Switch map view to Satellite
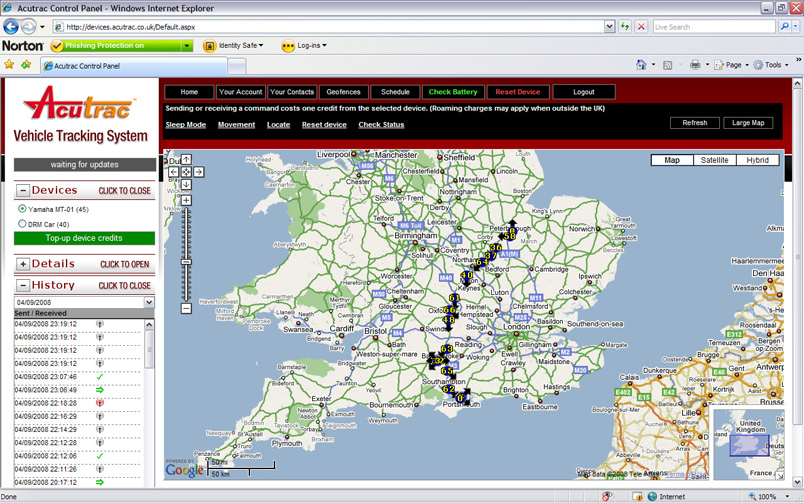The height and width of the screenshot is (503, 804). [713, 160]
